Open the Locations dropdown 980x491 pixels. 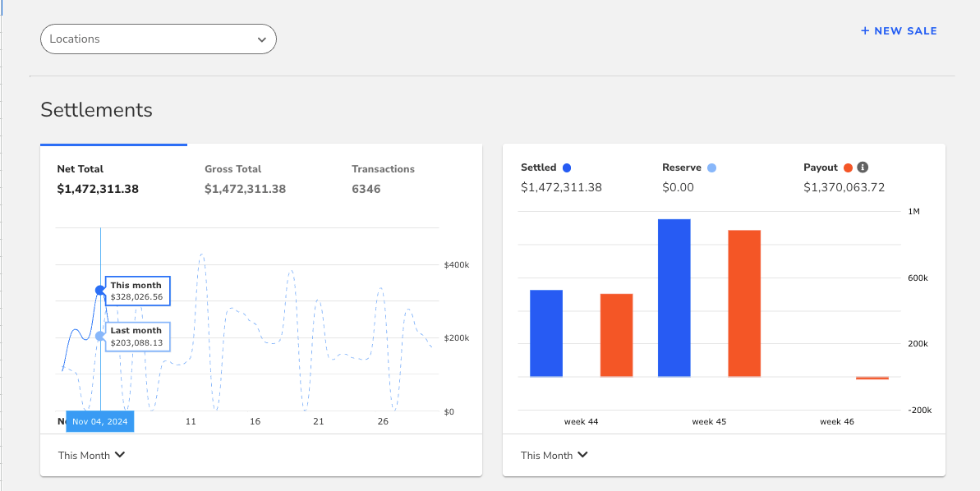coord(158,39)
